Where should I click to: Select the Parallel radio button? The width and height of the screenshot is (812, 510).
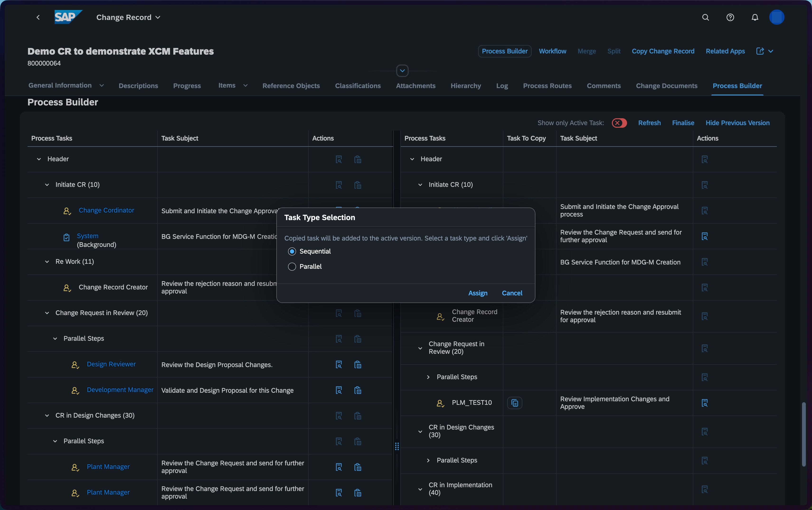[292, 266]
